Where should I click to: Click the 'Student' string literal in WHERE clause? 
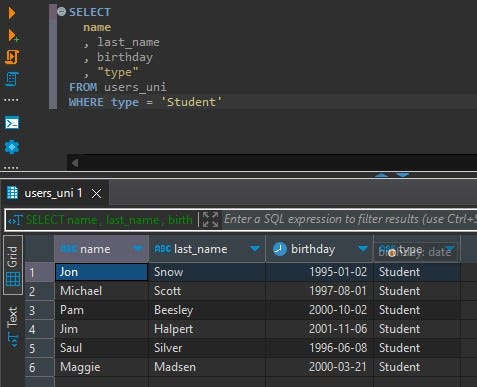pos(191,102)
